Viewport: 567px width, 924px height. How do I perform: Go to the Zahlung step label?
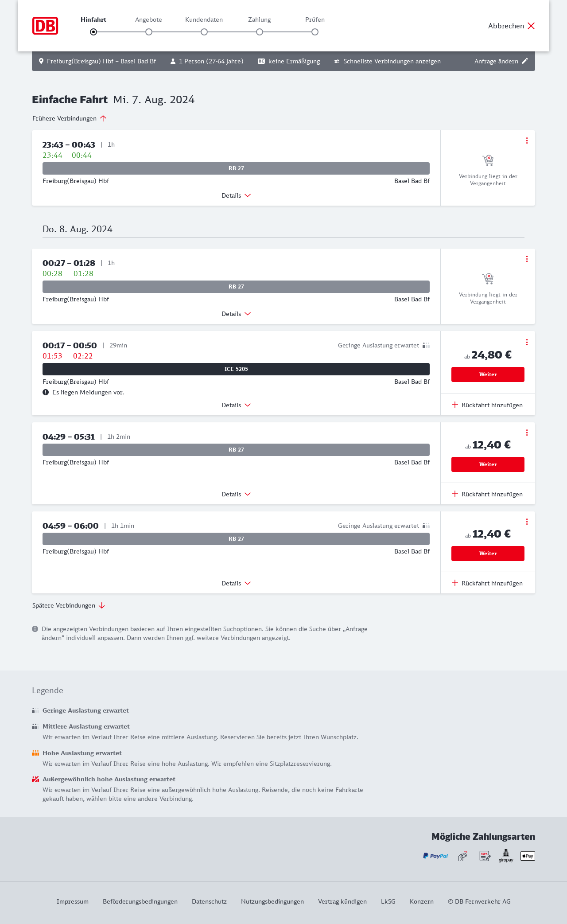click(x=260, y=19)
